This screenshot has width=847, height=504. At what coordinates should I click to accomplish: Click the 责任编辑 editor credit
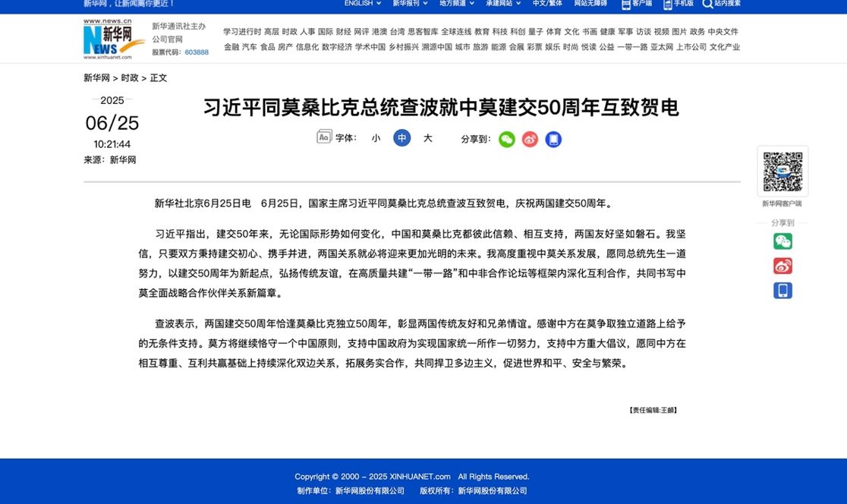point(653,410)
